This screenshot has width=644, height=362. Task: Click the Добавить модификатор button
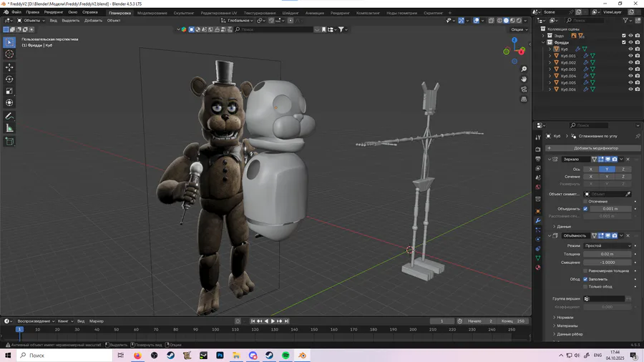(x=595, y=148)
